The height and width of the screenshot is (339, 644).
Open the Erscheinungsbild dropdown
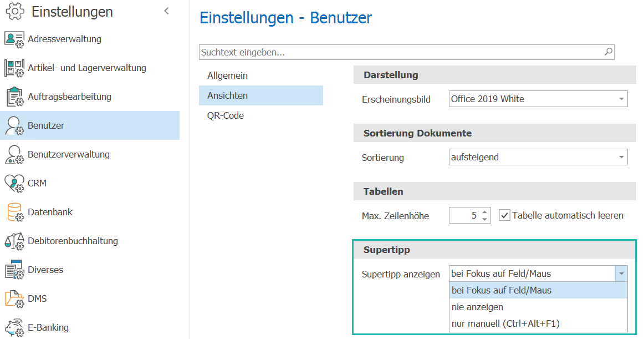538,99
